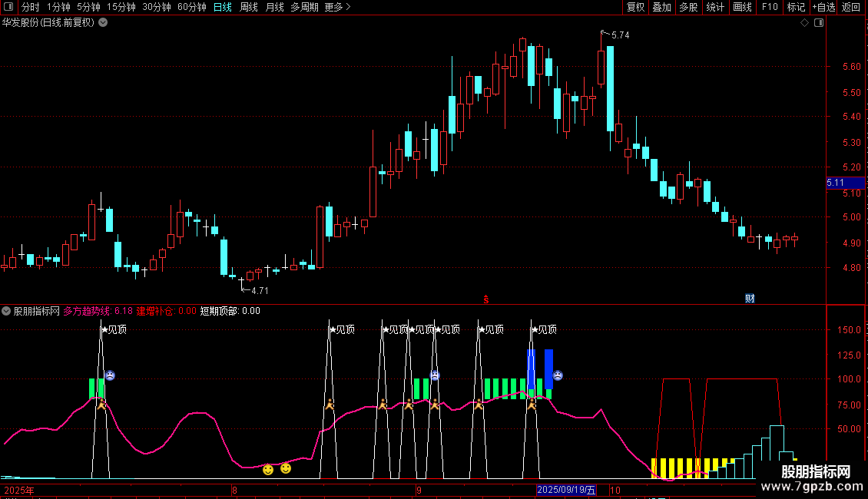Screen dimensions: 868x499
Task: Open the 复权 adjustment menu
Action: [x=635, y=7]
